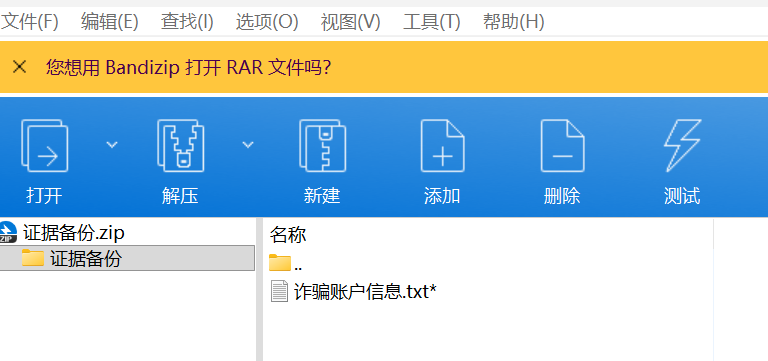Click the Bandizip RAR file prompt text
The image size is (768, 361).
(x=189, y=67)
